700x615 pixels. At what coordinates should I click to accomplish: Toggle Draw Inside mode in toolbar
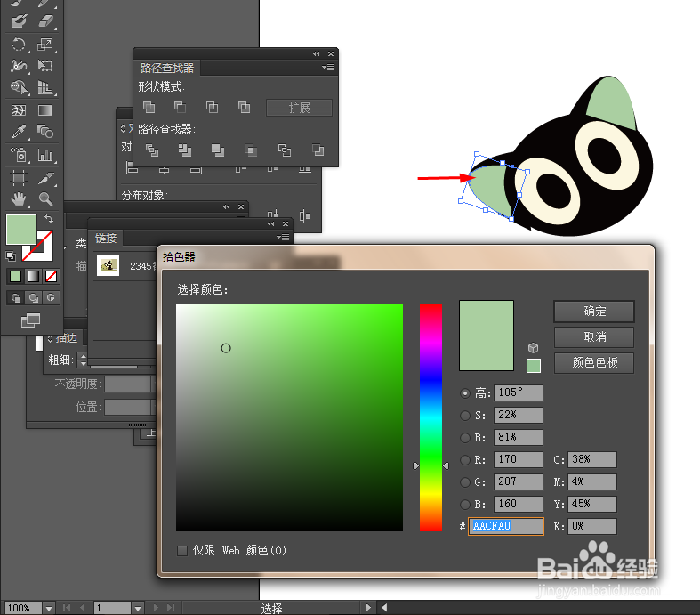coord(51,297)
